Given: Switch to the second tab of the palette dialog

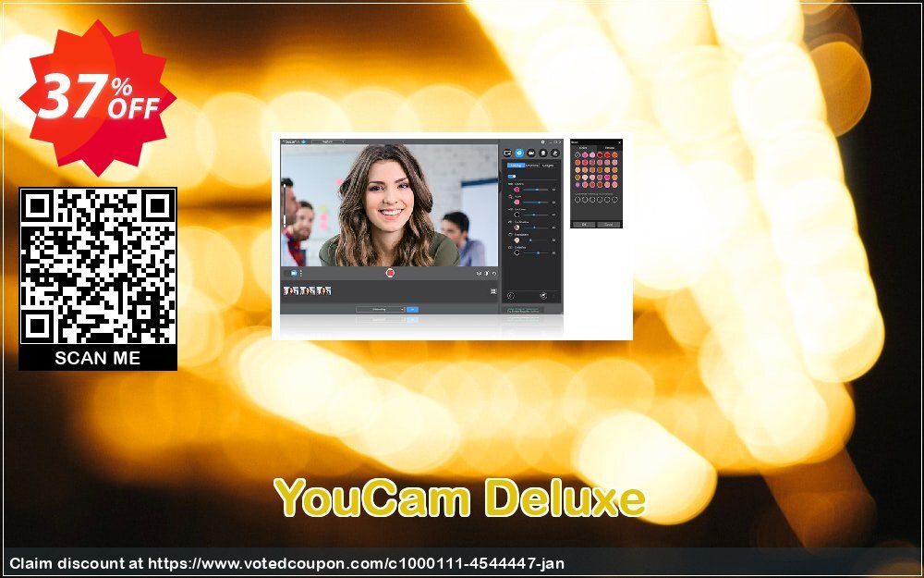Looking at the screenshot, I should pos(609,148).
